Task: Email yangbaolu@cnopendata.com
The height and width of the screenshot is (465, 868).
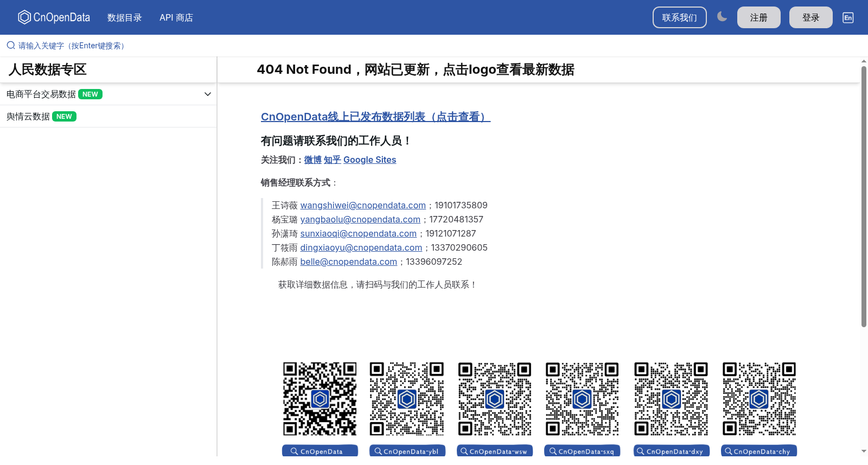Action: 360,219
